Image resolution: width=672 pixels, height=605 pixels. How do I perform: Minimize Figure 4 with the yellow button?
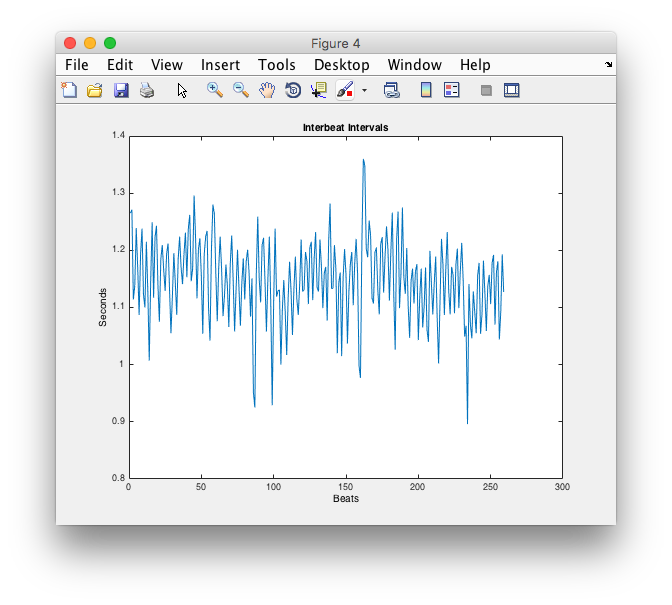point(90,43)
